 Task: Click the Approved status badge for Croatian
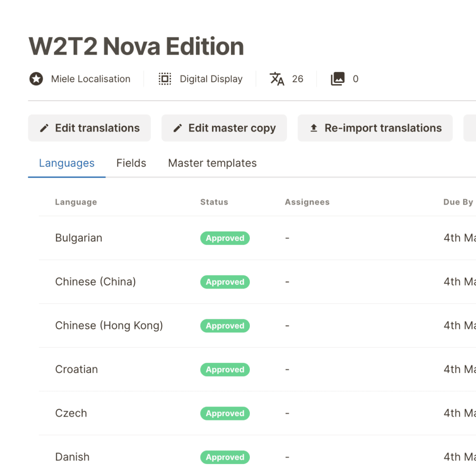click(x=225, y=369)
